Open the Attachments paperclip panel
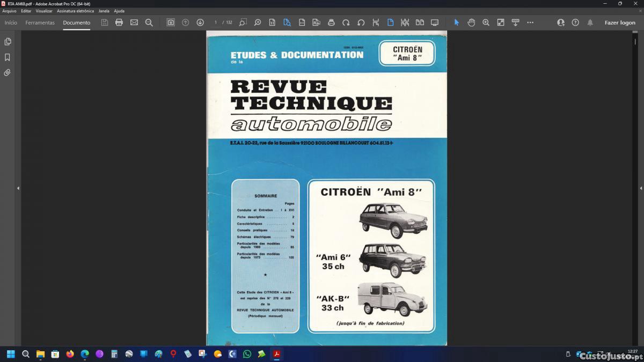The height and width of the screenshot is (362, 644). (x=8, y=72)
